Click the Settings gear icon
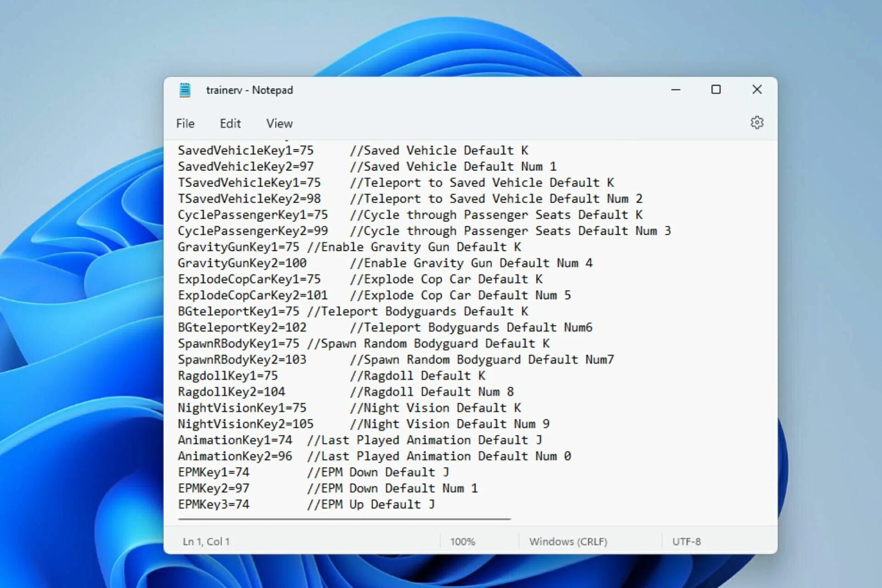882x588 pixels. [758, 122]
